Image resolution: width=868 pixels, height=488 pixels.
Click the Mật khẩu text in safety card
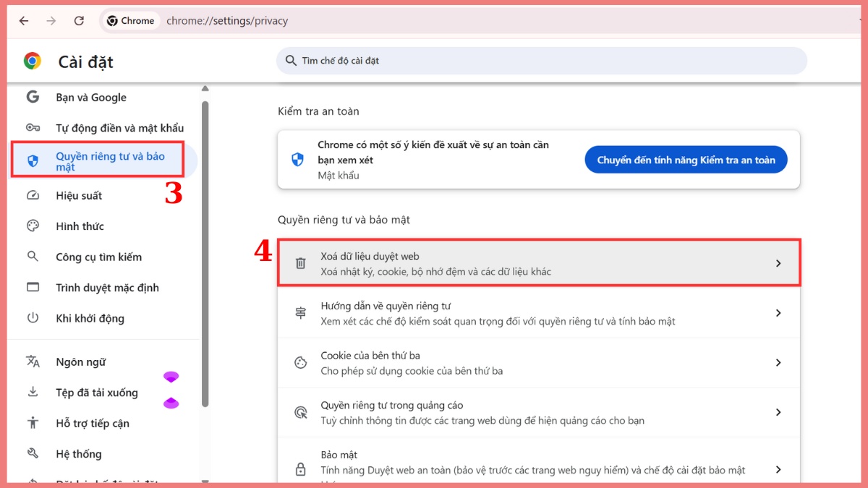(339, 176)
